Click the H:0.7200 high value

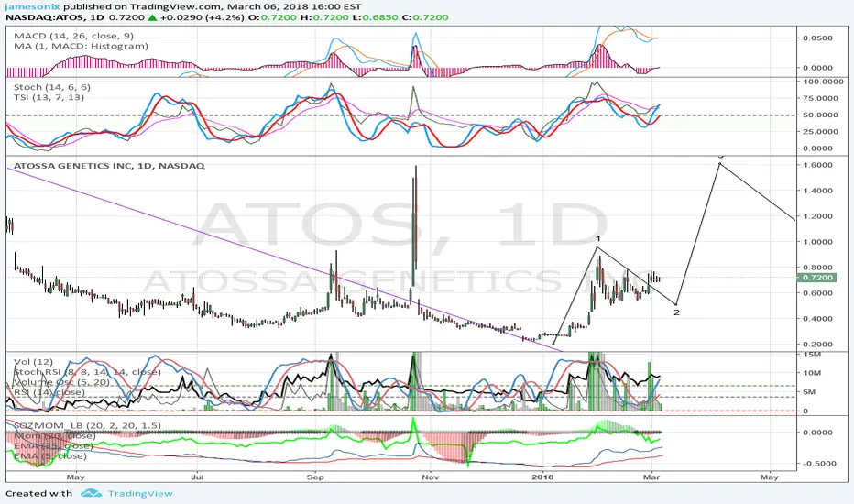[324, 17]
